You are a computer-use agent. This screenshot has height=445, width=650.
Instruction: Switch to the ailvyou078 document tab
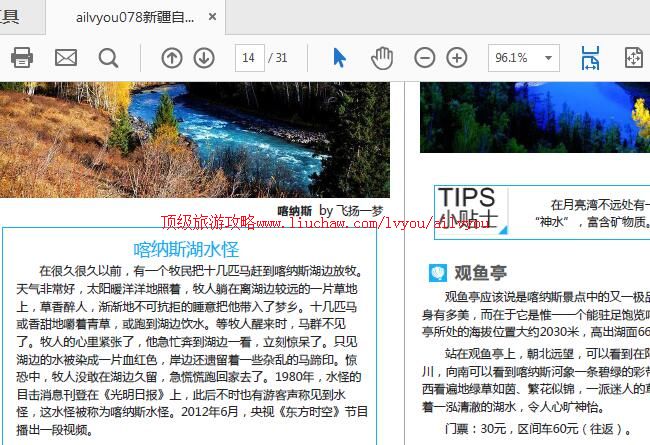tap(135, 18)
